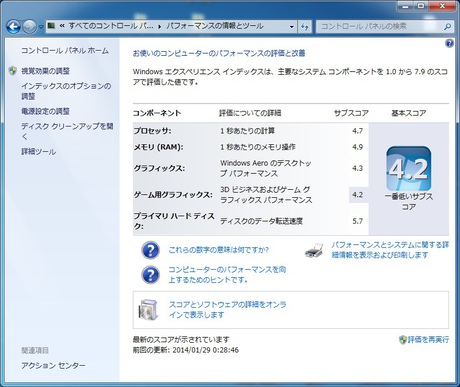Screen dimensions: 460x387
Task: Open 詳細ツール in the sidebar
Action: pyautogui.click(x=38, y=152)
